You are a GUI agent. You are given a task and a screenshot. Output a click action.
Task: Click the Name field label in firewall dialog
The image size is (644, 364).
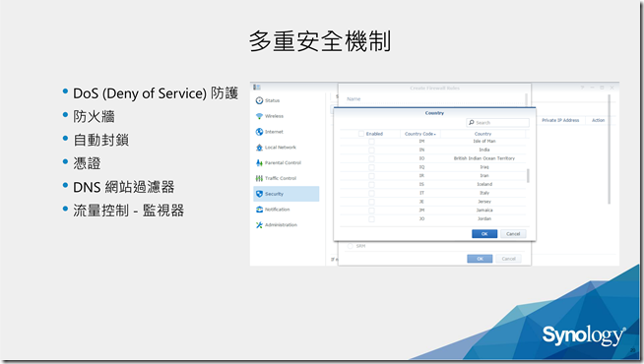(x=354, y=99)
